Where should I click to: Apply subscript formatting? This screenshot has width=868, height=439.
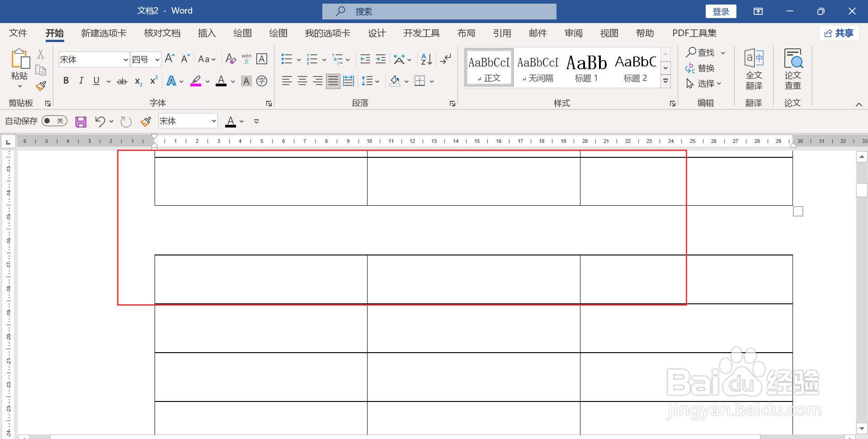(x=138, y=81)
